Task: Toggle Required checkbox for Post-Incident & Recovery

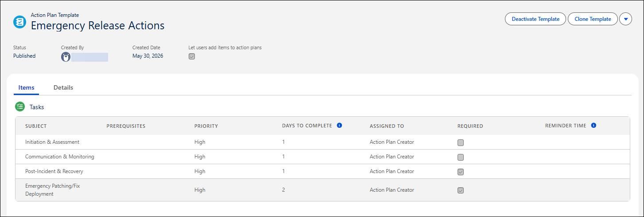Action: (461, 172)
